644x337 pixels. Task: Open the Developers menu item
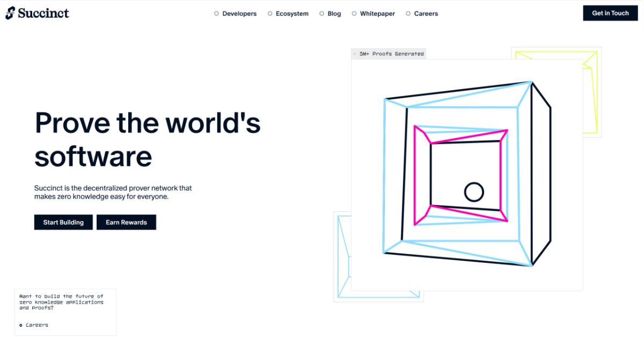pyautogui.click(x=236, y=13)
